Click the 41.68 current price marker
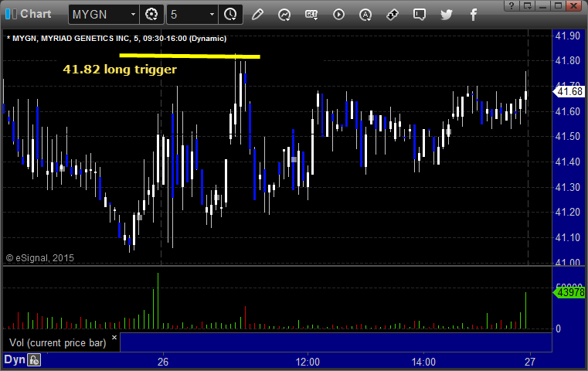The width and height of the screenshot is (588, 371). [569, 91]
